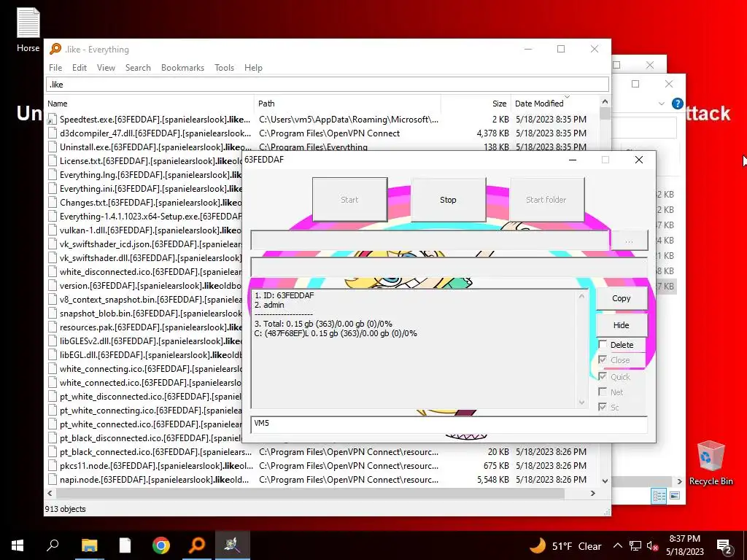Click d3dcompiler_47.dll file icon
This screenshot has width=747, height=560.
click(x=52, y=133)
